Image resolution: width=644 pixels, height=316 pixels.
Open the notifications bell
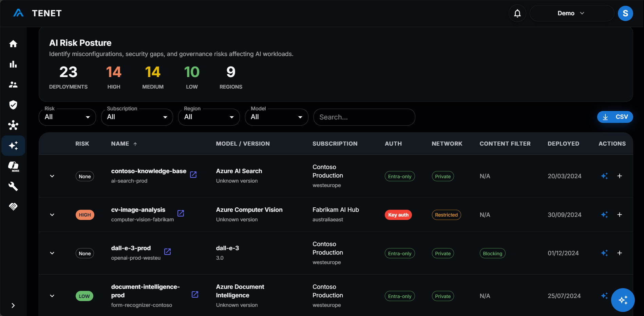click(x=517, y=13)
